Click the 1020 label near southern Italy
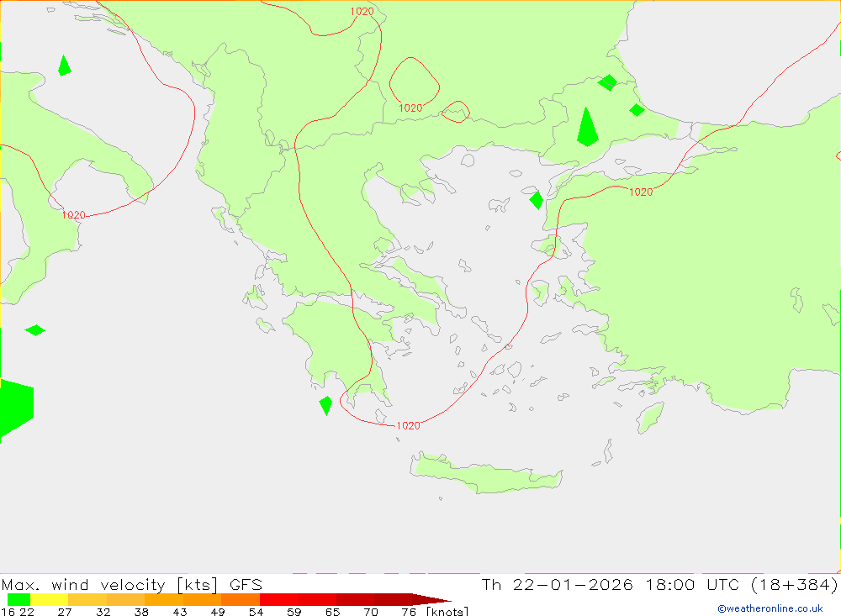Image resolution: width=841 pixels, height=616 pixels. 73,215
